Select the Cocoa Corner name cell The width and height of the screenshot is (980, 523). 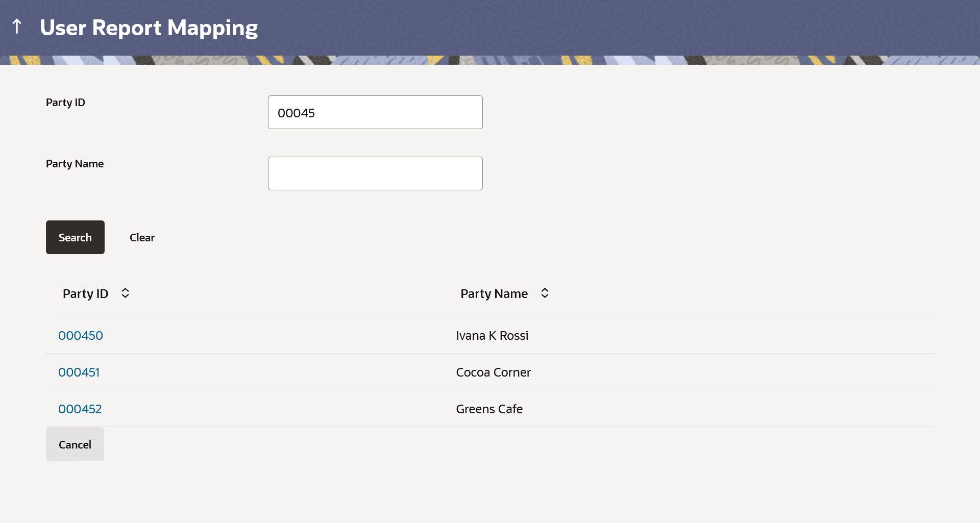[x=493, y=372]
